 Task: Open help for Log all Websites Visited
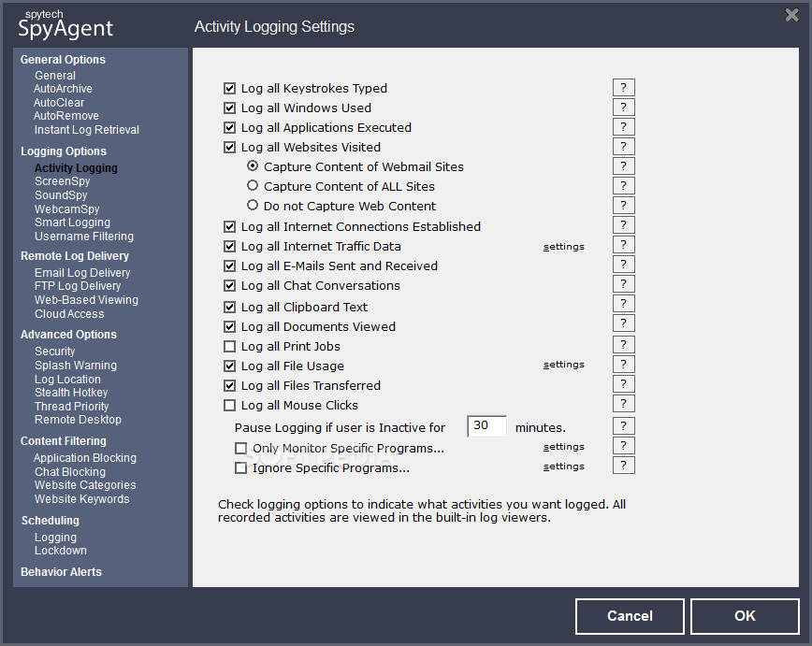tap(623, 147)
